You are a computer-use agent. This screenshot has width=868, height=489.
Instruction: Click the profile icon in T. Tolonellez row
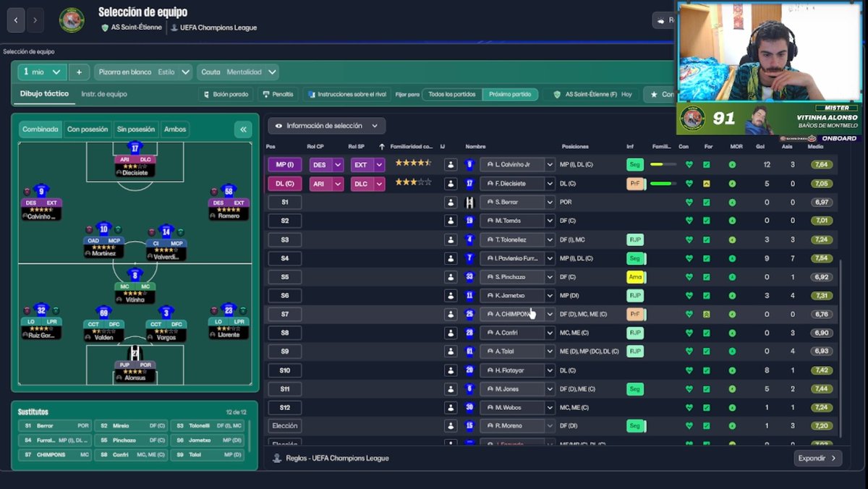pos(451,239)
